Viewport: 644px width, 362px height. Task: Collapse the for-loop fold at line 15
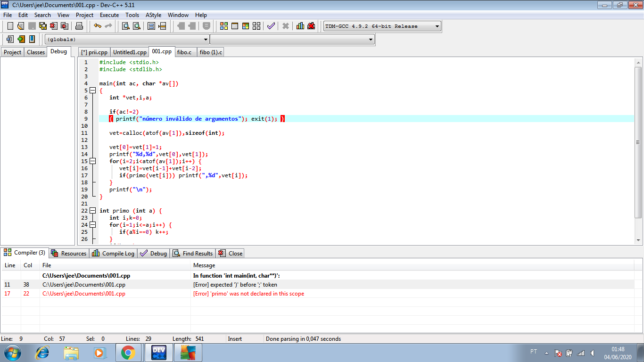tap(92, 161)
